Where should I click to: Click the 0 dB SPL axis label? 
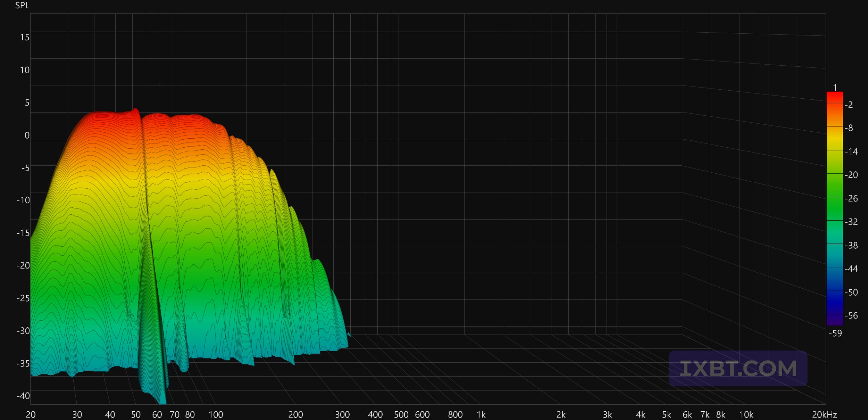(27, 135)
